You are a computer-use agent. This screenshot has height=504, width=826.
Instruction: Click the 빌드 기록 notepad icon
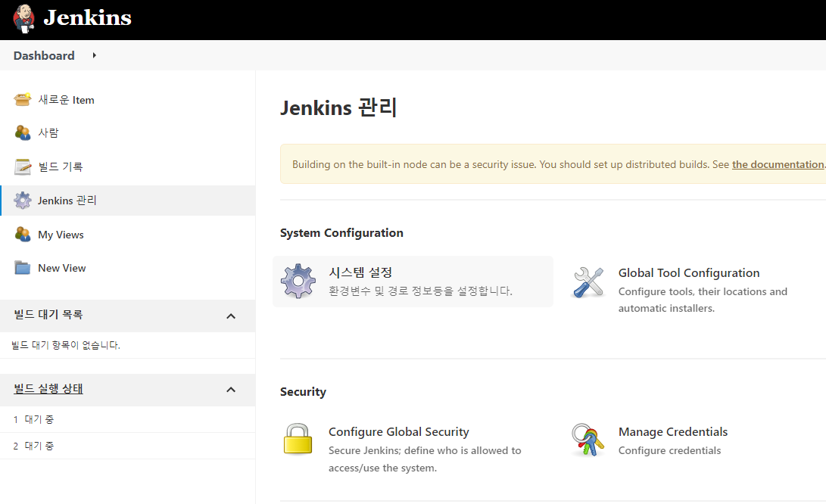tap(22, 166)
